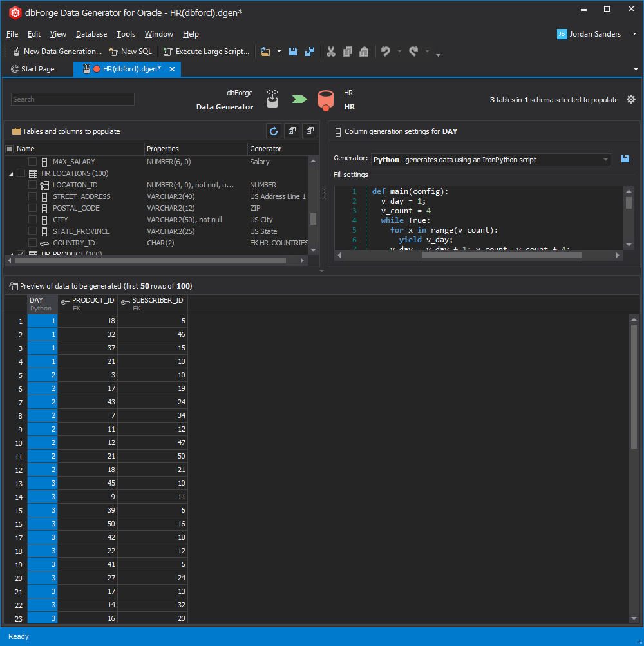Open the View menu
This screenshot has height=646, width=644.
tap(58, 34)
